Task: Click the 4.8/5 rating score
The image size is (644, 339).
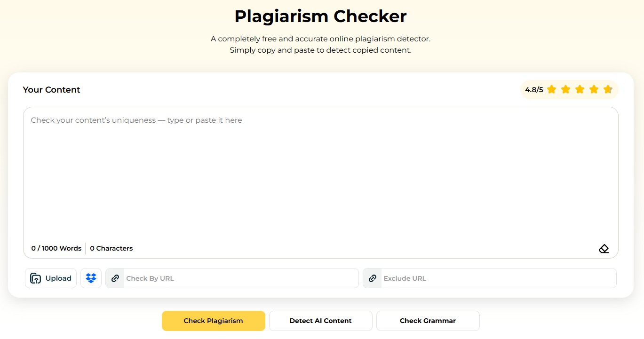Action: point(534,90)
